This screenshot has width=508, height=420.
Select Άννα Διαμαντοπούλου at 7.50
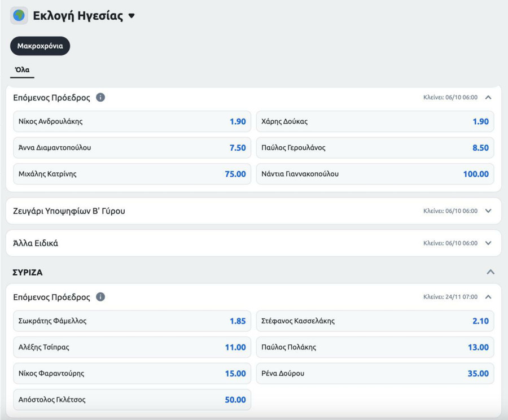click(x=132, y=148)
